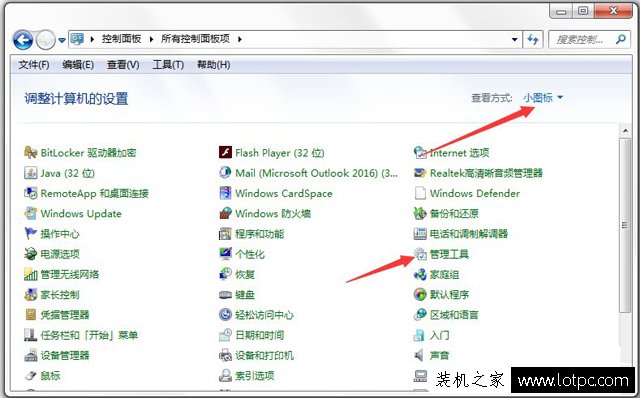The height and width of the screenshot is (398, 640).
Task: Open the Windows Update link
Action: [81, 213]
